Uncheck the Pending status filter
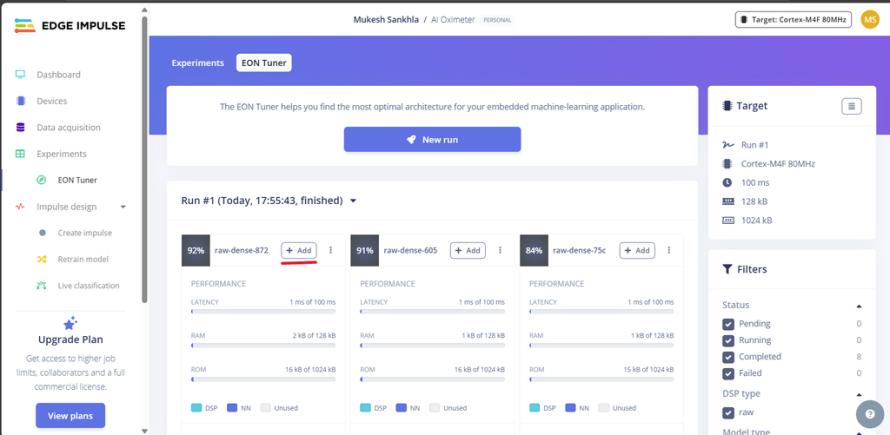 [728, 324]
